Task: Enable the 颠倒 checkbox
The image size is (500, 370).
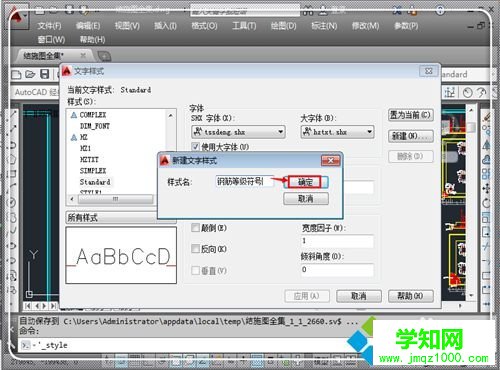Action: click(x=196, y=228)
